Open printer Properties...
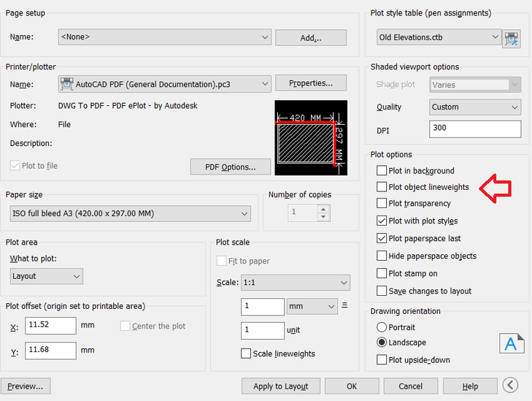Image resolution: width=532 pixels, height=401 pixels. coord(311,83)
